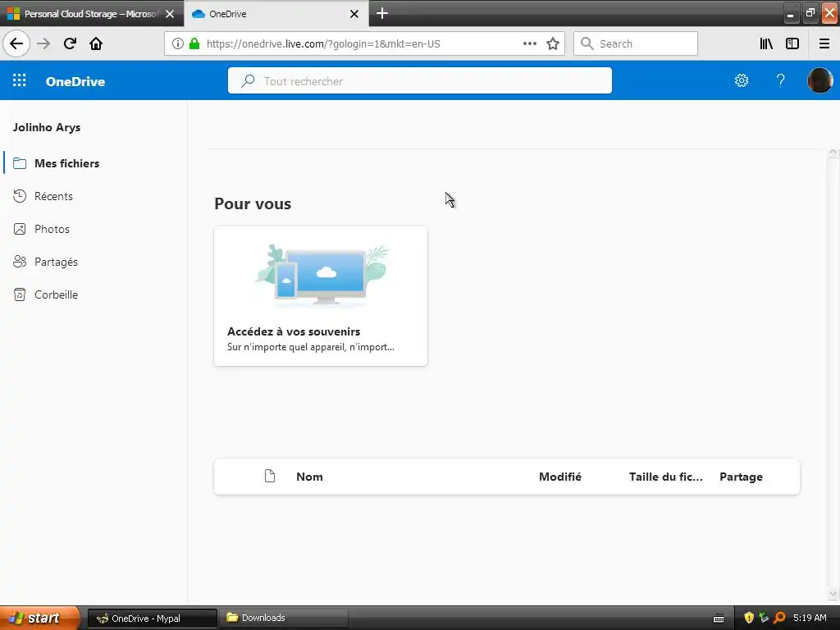This screenshot has width=840, height=630.
Task: Click the security shield tray icon
Action: tap(749, 618)
